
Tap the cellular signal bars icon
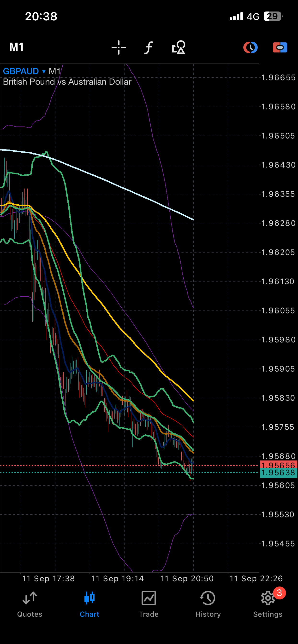click(x=236, y=17)
